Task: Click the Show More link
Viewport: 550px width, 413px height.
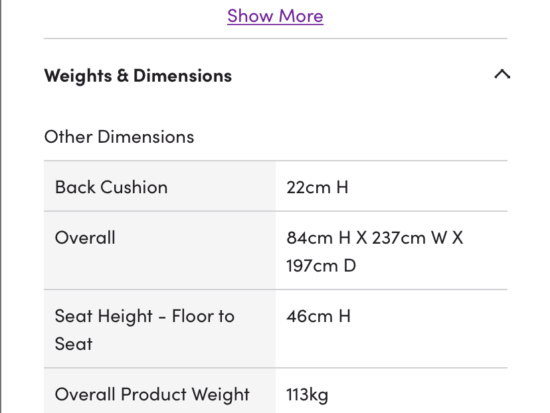Action: tap(275, 16)
